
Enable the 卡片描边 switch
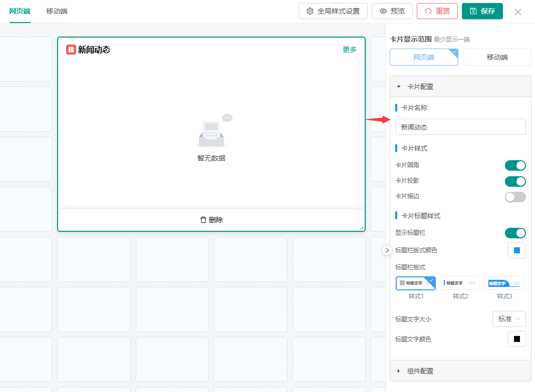(515, 197)
